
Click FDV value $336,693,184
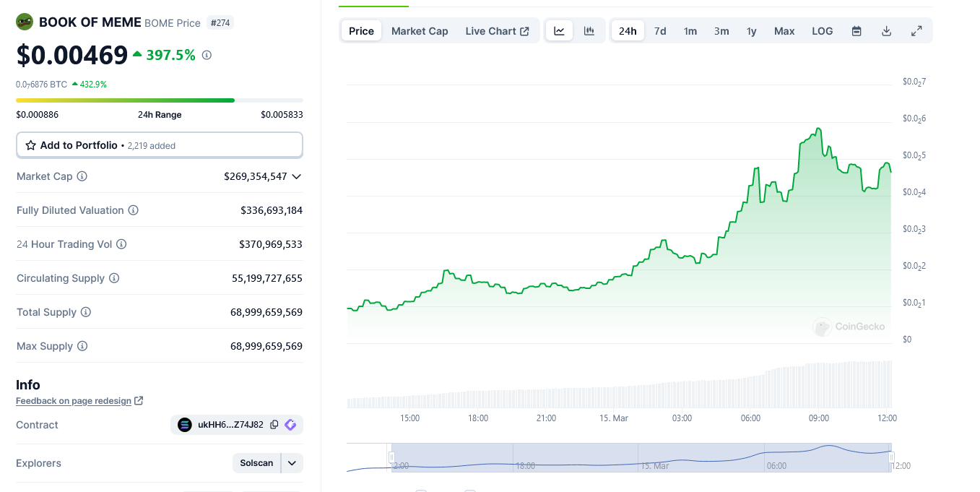point(272,210)
